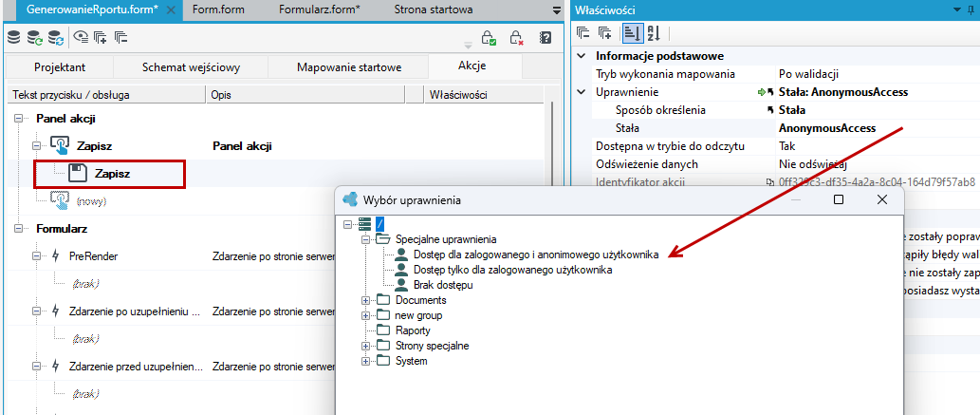980x415 pixels.
Task: Click the green arrow icon on Uprawnienie row
Action: [x=761, y=92]
